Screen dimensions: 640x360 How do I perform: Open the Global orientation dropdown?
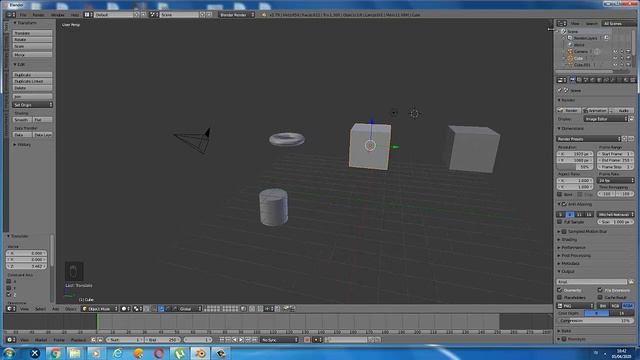[x=191, y=309]
